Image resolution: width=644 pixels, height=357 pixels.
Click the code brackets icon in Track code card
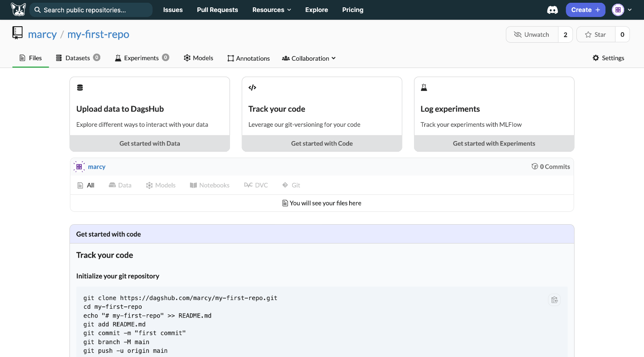[x=252, y=88]
